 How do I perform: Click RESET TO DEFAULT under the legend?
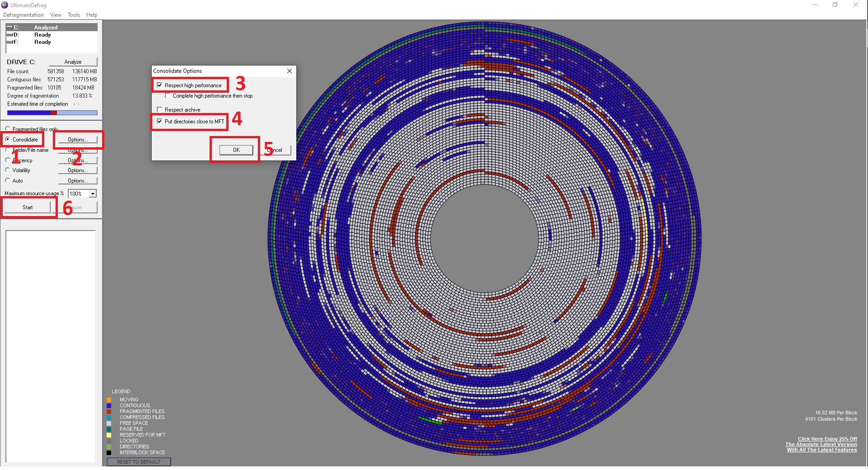(139, 462)
